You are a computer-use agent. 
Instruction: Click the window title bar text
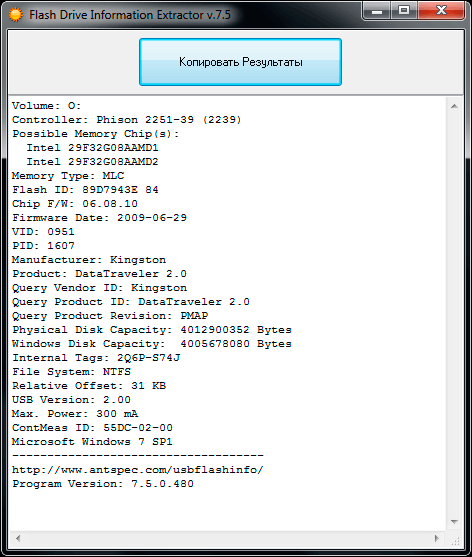130,15
